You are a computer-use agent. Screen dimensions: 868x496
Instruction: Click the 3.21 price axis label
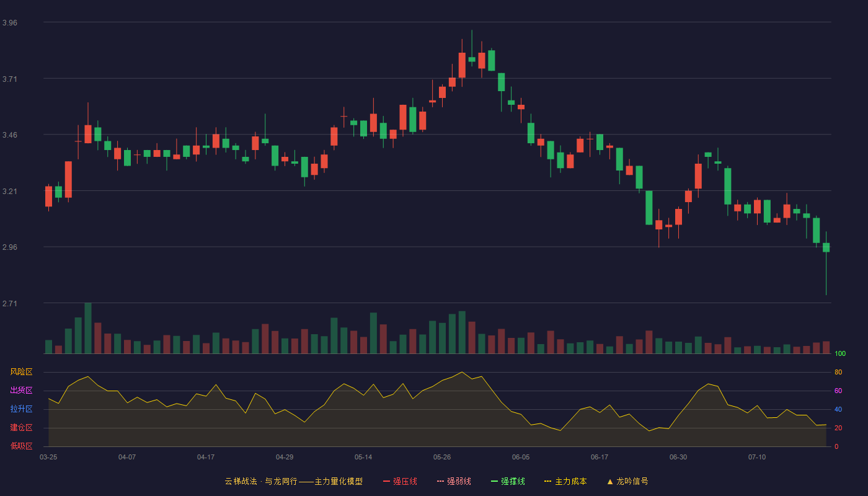coord(10,192)
